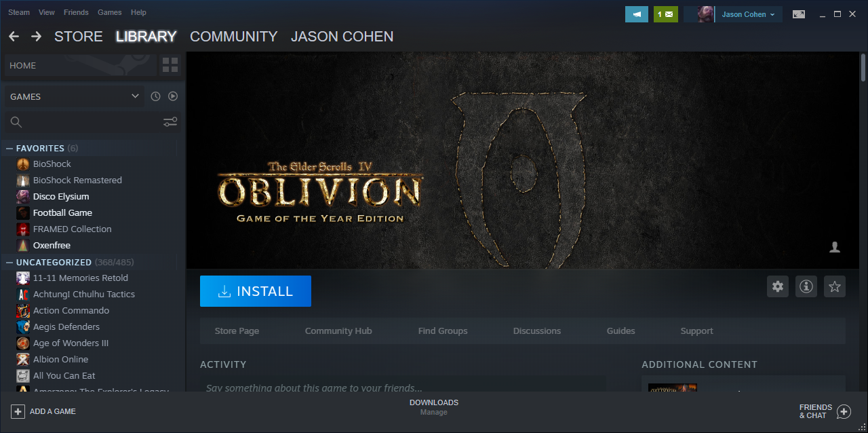
Task: View friends who play icon on banner
Action: pos(835,247)
